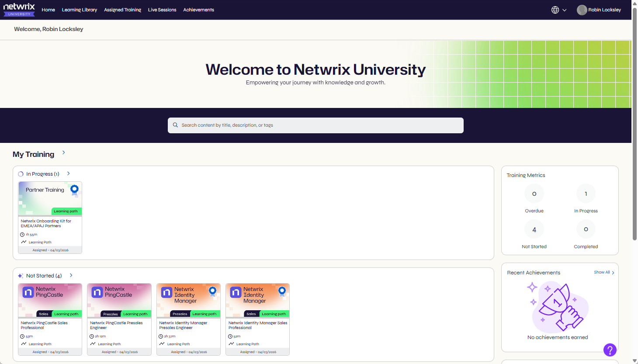Open the Learning Library menu
The height and width of the screenshot is (364, 638).
point(80,10)
